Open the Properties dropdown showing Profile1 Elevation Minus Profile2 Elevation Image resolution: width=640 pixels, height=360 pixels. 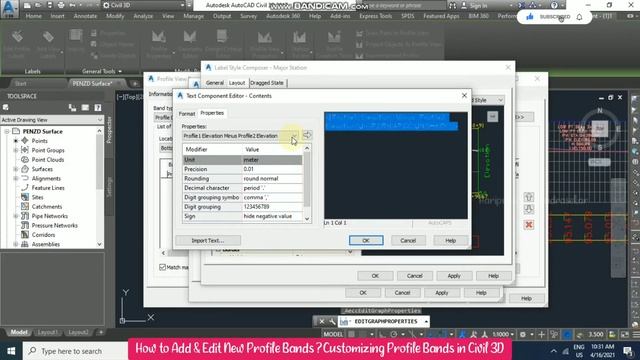(x=240, y=136)
